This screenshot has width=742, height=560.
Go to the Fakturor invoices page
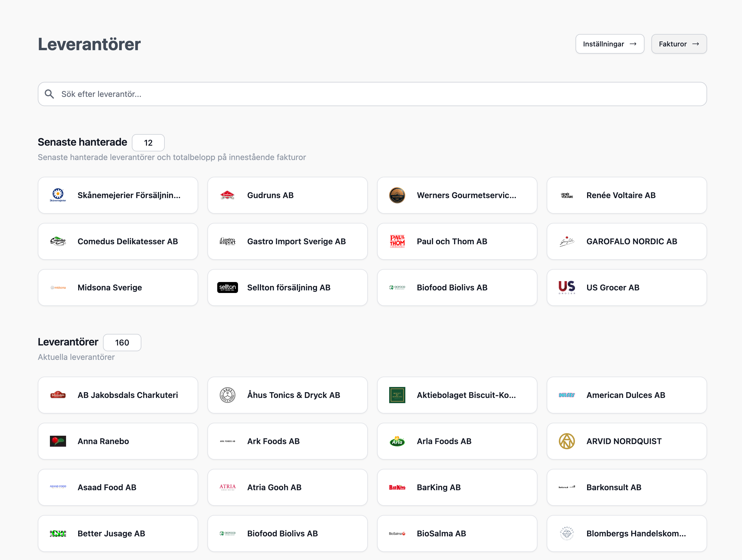(x=679, y=44)
